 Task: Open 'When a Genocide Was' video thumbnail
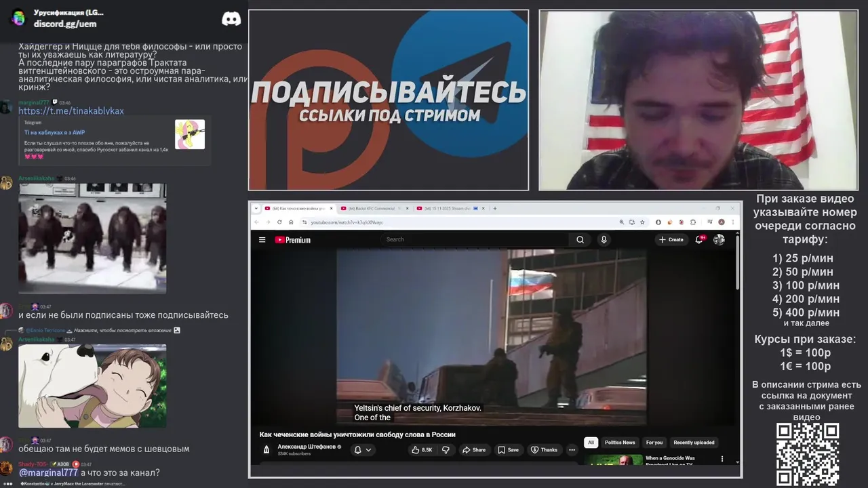613,460
